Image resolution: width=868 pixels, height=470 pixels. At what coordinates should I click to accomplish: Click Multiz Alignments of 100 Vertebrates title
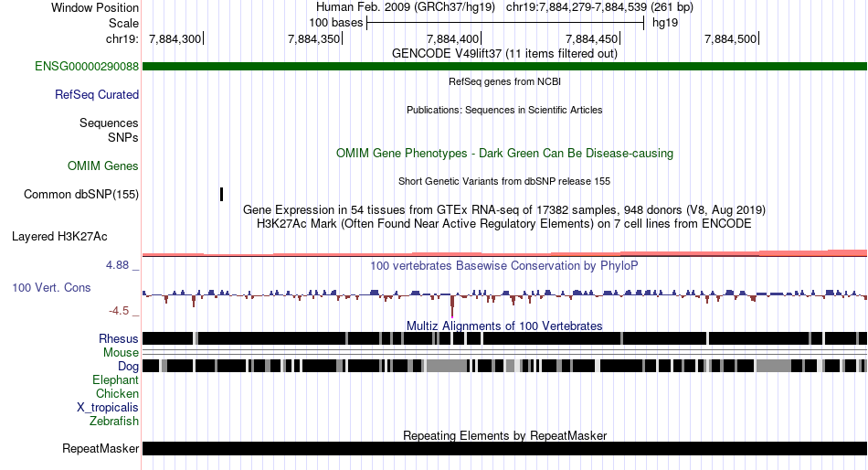tap(504, 326)
